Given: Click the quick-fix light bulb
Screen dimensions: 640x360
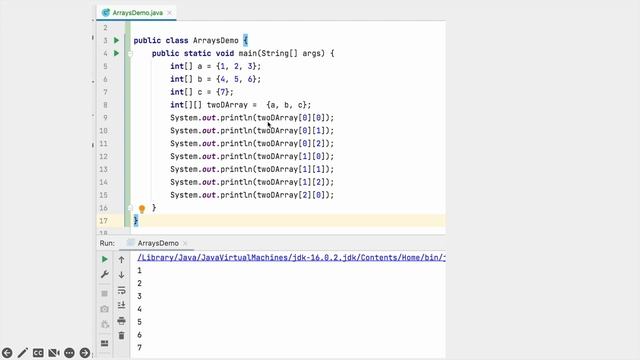Looking at the screenshot, I should point(142,209).
